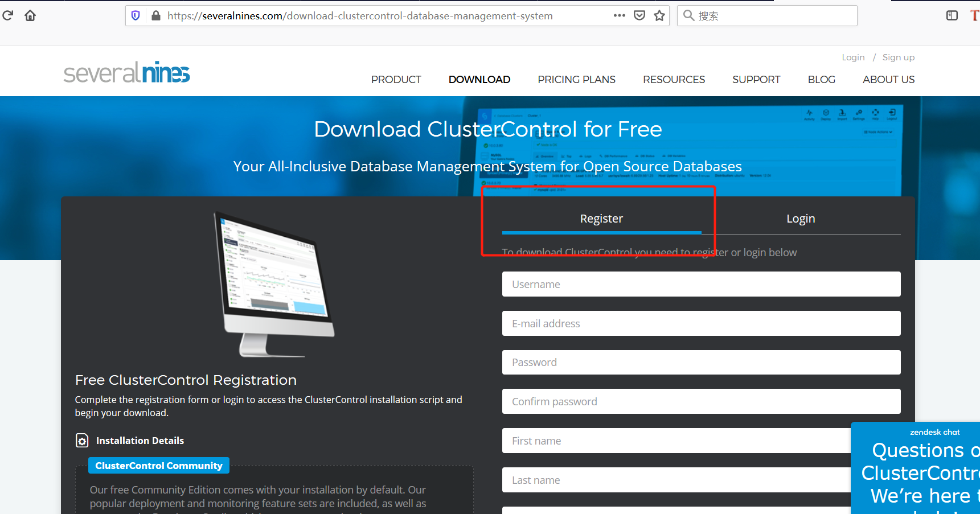
Task: Open the SUPPORT menu
Action: click(x=756, y=80)
